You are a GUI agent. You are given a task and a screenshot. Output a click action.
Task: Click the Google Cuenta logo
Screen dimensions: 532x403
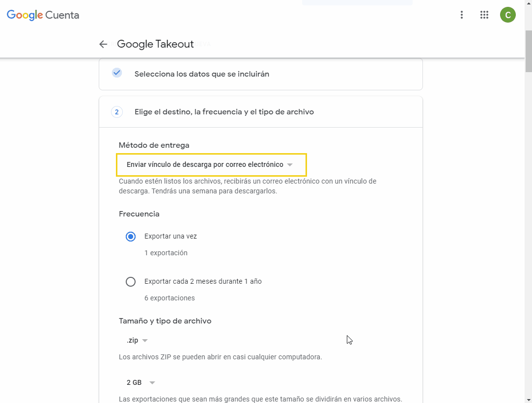pyautogui.click(x=43, y=15)
